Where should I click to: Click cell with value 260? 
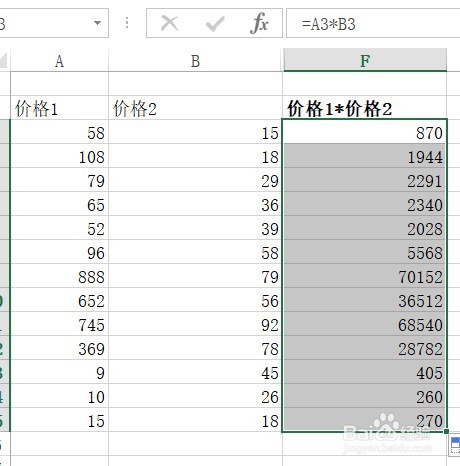click(365, 396)
